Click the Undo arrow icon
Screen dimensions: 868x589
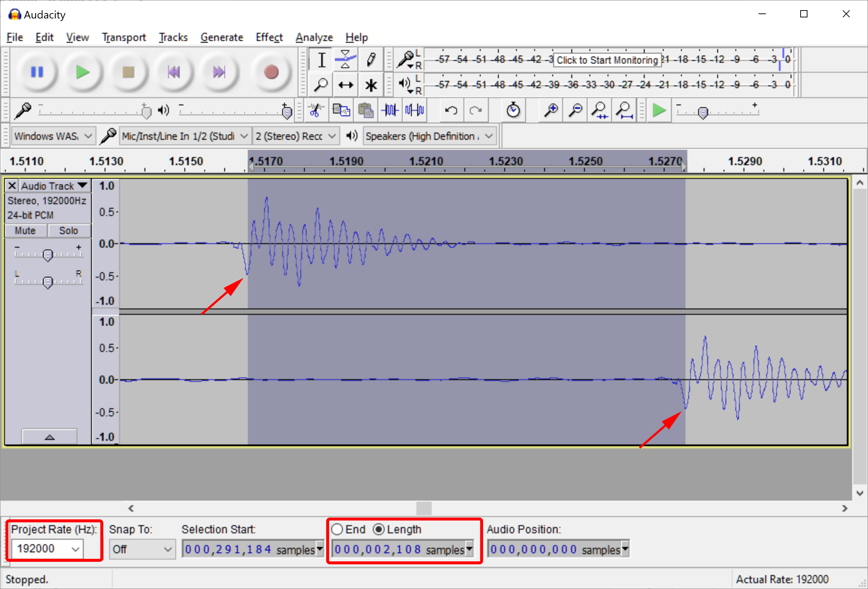coord(451,110)
